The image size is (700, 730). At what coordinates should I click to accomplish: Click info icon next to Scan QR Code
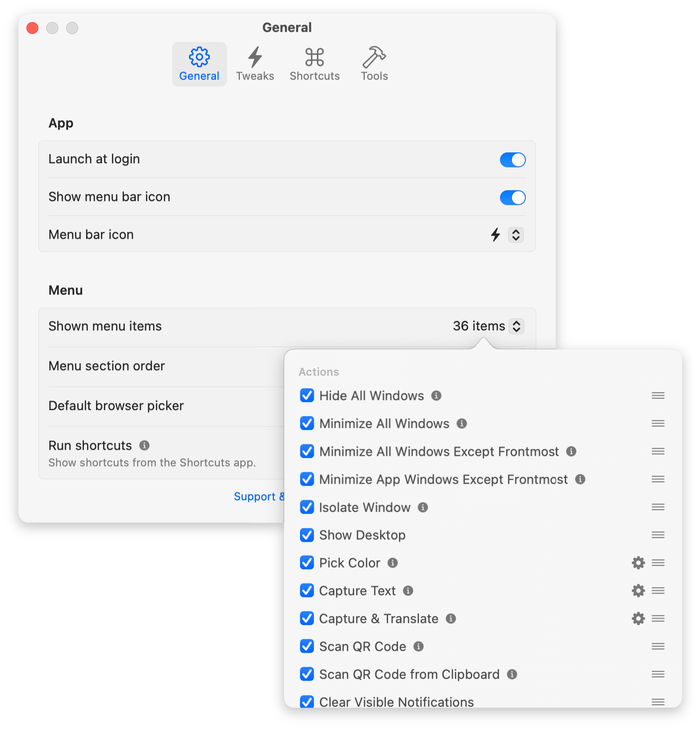[x=418, y=646]
